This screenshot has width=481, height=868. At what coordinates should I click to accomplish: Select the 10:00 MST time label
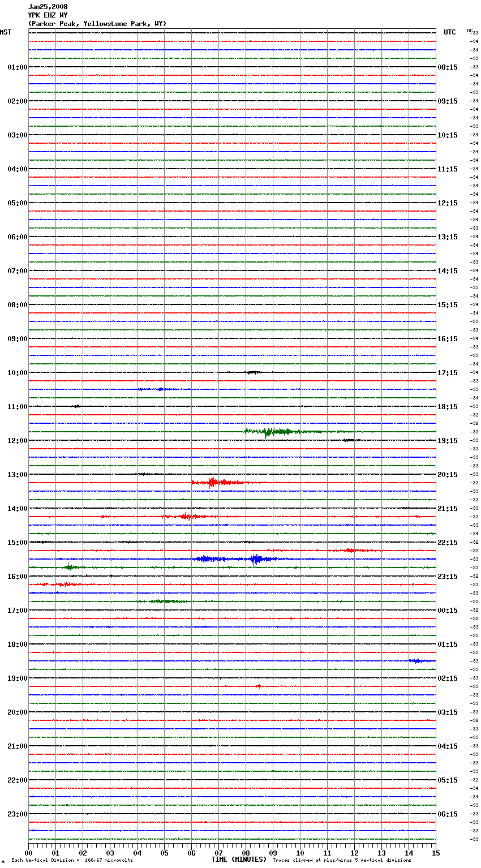coord(17,373)
